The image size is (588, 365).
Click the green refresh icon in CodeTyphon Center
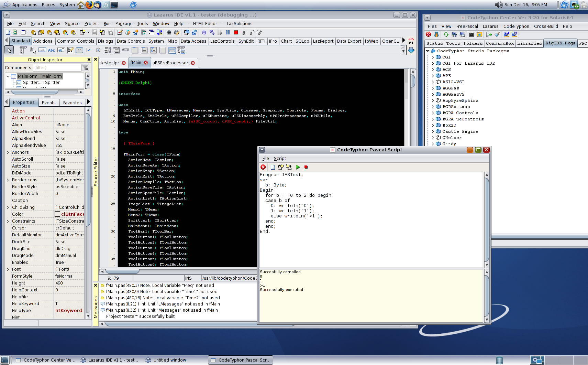point(446,34)
